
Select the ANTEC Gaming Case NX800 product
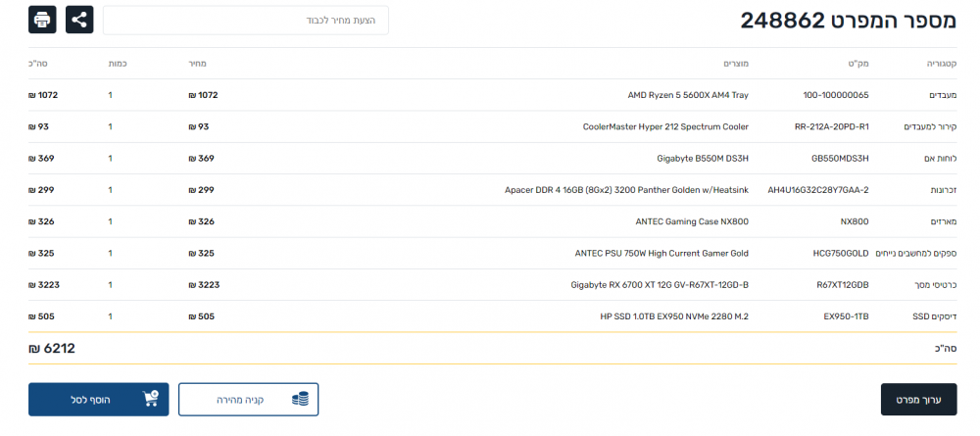click(692, 221)
